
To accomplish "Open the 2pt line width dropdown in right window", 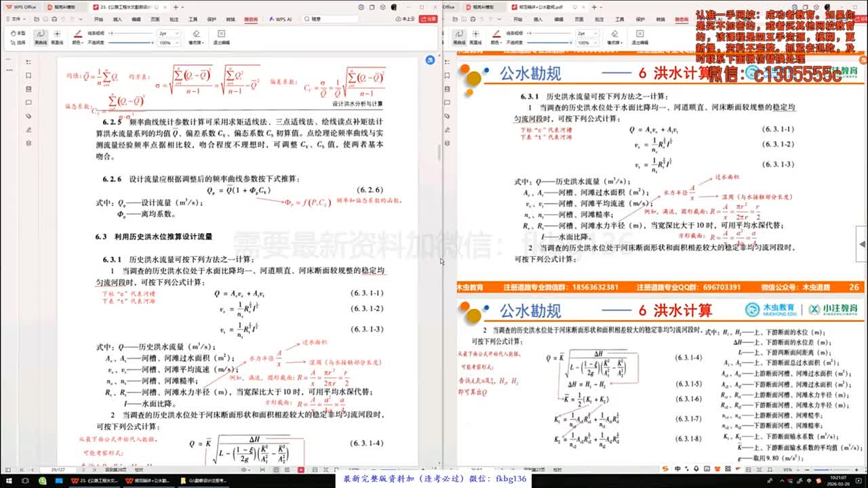I will point(587,33).
